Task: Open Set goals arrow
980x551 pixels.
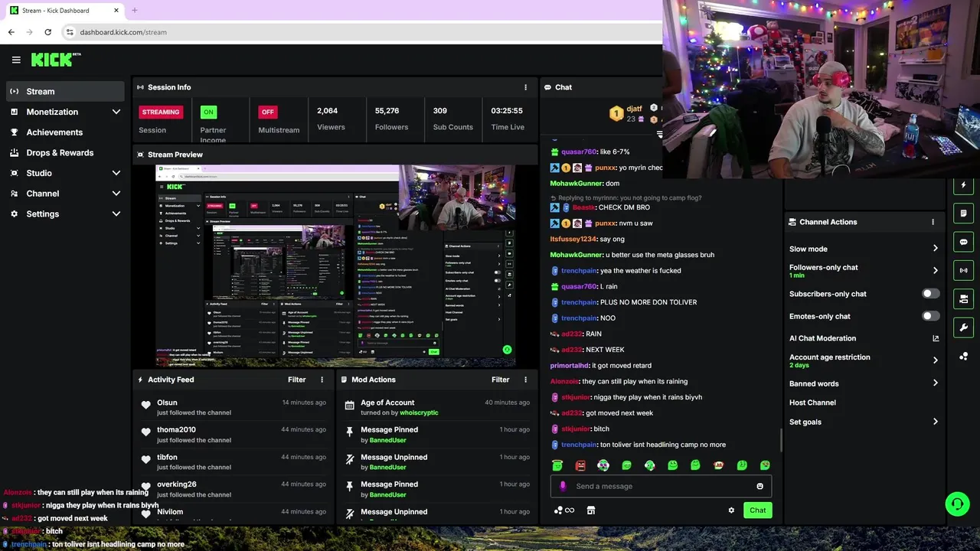Action: point(935,422)
